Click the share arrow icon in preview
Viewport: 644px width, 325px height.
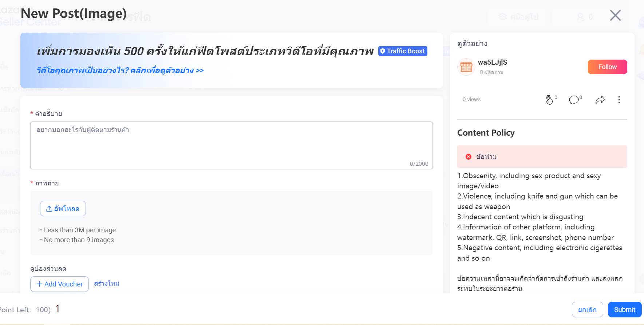coord(600,100)
